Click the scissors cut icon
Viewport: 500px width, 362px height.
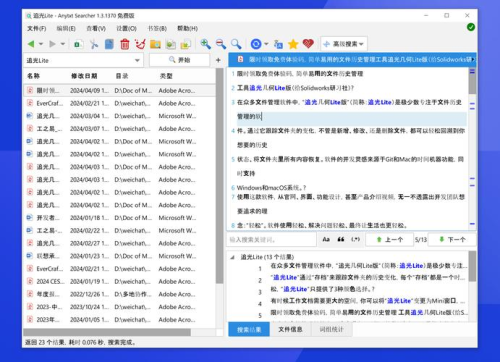coord(94,44)
